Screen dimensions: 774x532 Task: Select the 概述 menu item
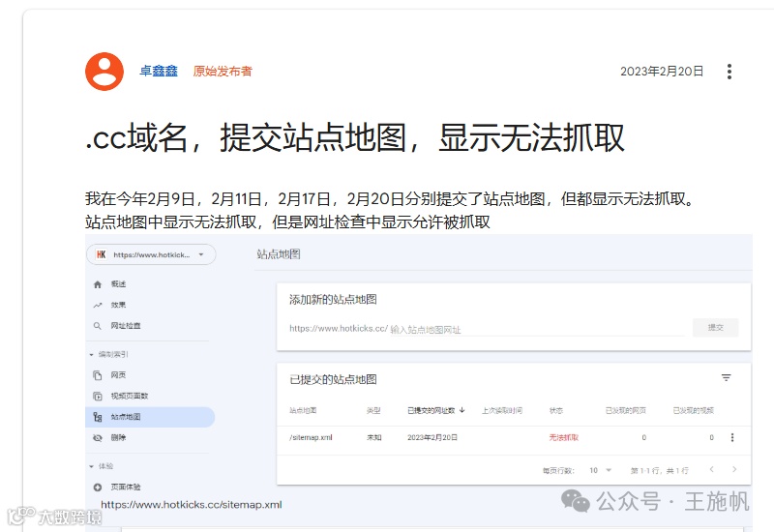(x=118, y=284)
